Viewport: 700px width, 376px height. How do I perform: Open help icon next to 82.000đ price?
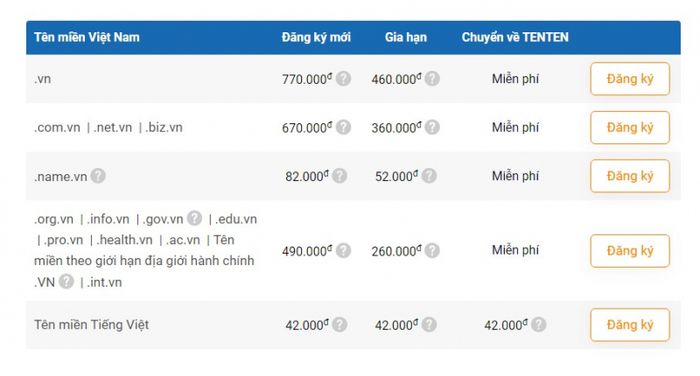click(x=339, y=176)
